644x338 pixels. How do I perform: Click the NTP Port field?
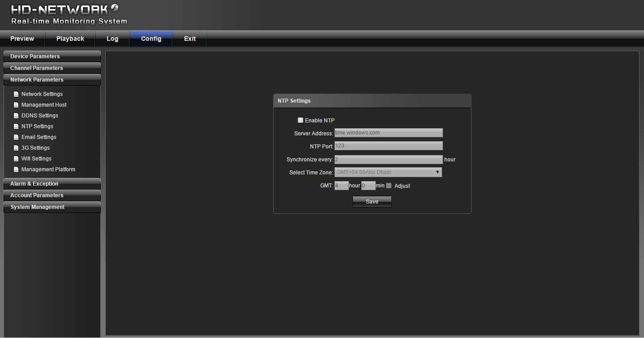[x=389, y=146]
